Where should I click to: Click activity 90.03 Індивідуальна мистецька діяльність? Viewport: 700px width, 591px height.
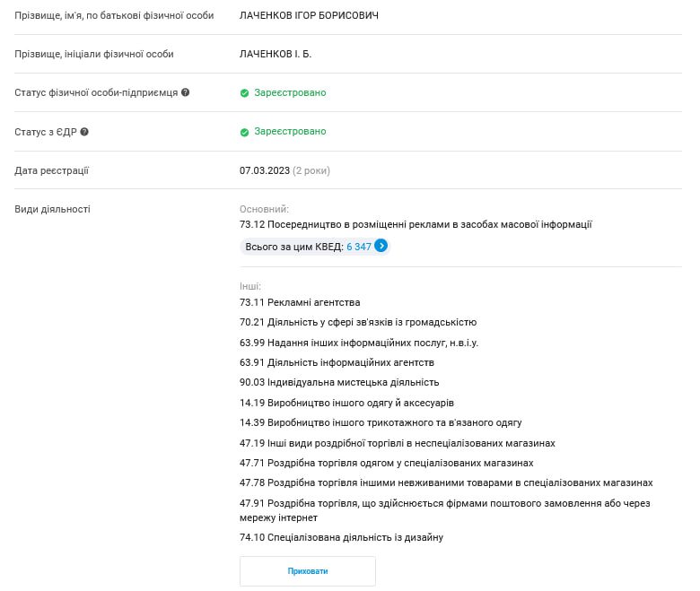point(339,382)
